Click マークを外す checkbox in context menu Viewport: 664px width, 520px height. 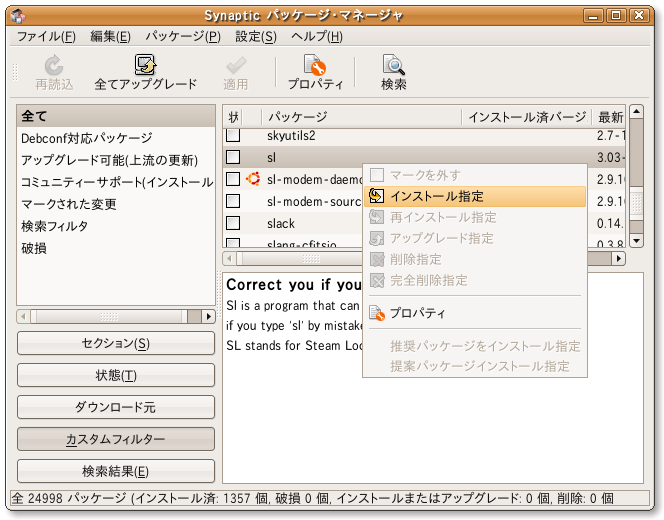(376, 175)
